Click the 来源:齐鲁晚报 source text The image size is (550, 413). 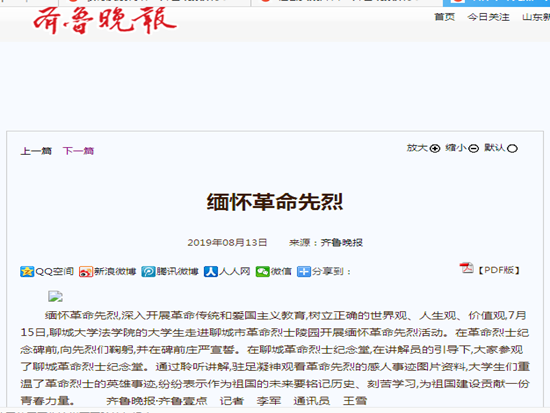click(326, 242)
